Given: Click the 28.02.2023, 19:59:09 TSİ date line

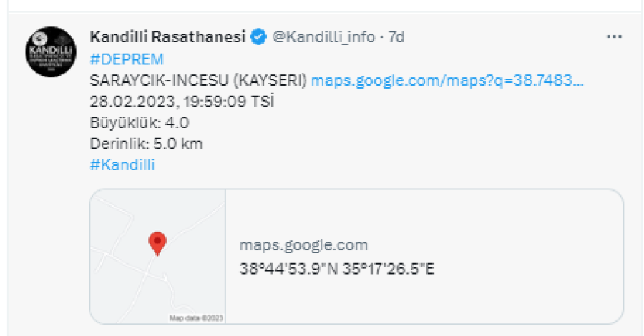Looking at the screenshot, I should pyautogui.click(x=182, y=101).
